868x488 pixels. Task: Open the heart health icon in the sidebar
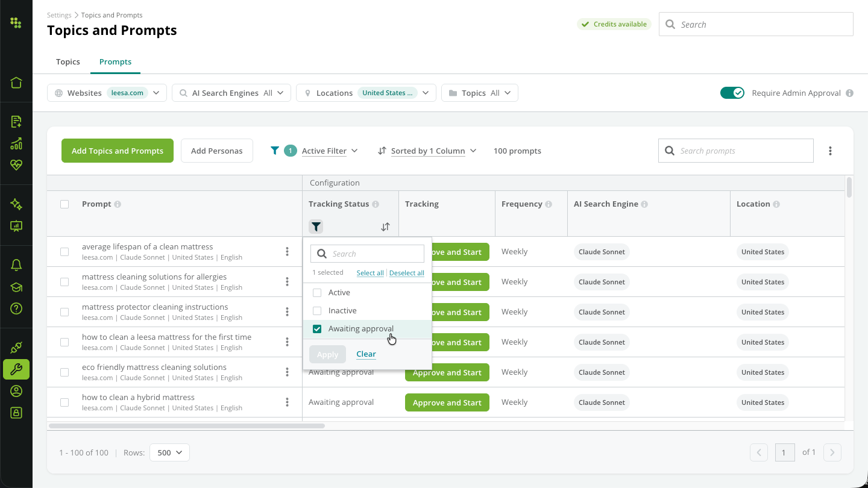tap(16, 165)
